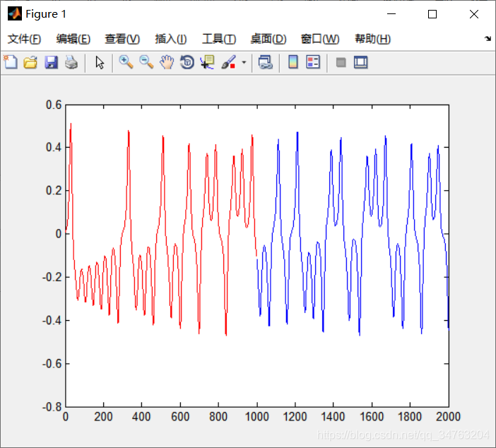
Task: Expand the brush color dropdown arrow
Action: pos(244,62)
